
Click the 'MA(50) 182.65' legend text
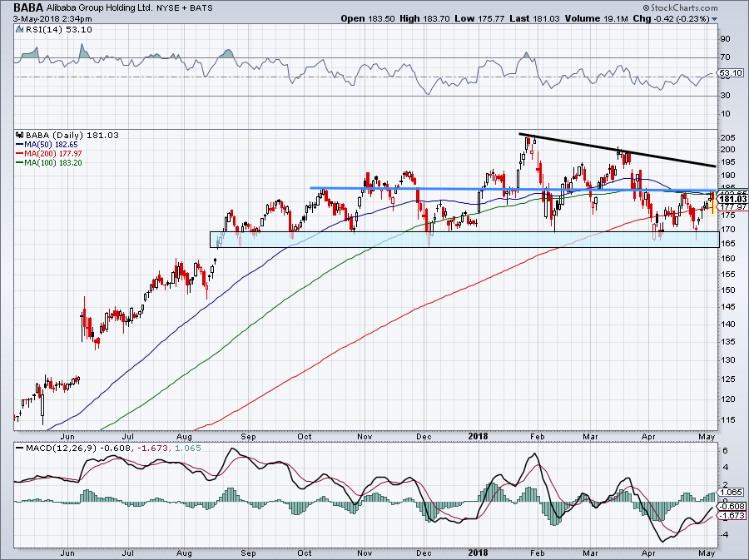click(x=51, y=144)
